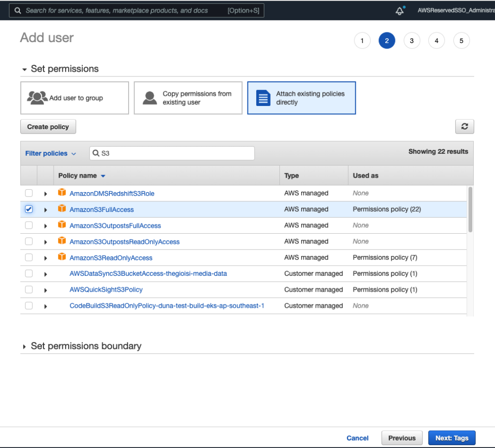Image resolution: width=495 pixels, height=448 pixels.
Task: Click the person icon on Copy permissions card
Action: point(150,98)
